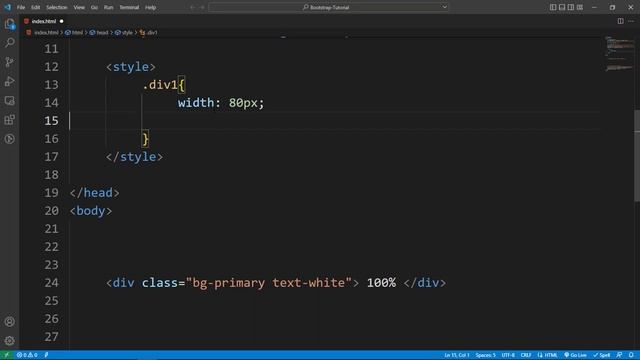Open the index.html breadcrumb
This screenshot has height=360, width=640.
point(43,33)
